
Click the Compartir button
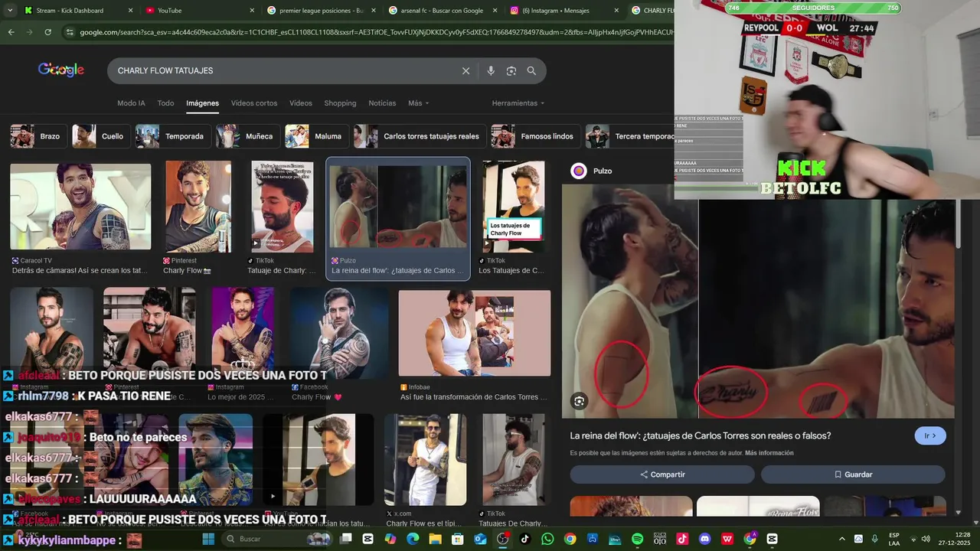tap(662, 474)
